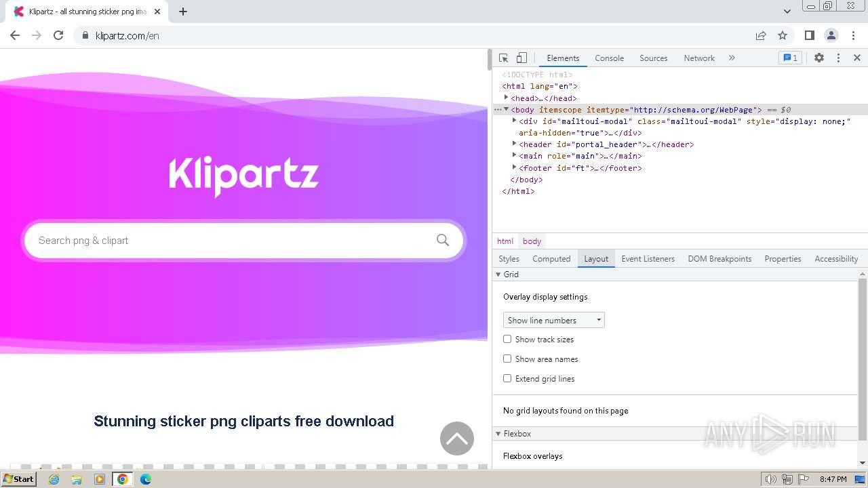Collapse the Flexbox section

pyautogui.click(x=498, y=434)
